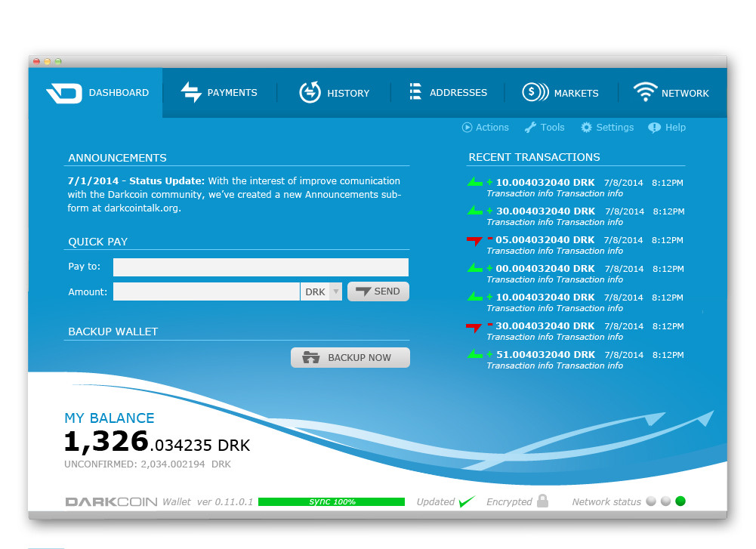Viewport: 756px width, 549px height.
Task: Click the Markets coin icon
Action: (535, 91)
